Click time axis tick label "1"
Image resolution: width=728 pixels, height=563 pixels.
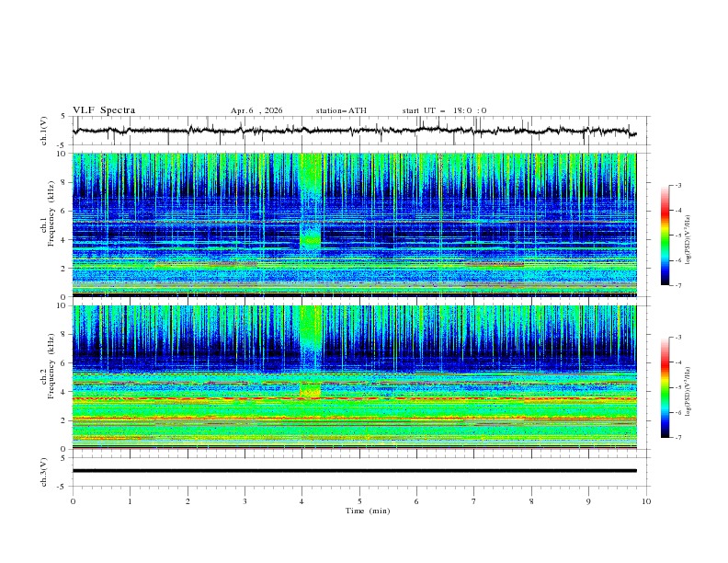[x=130, y=501]
